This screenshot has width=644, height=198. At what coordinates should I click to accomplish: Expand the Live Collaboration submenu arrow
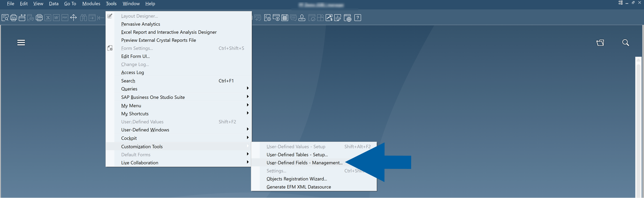(248, 162)
